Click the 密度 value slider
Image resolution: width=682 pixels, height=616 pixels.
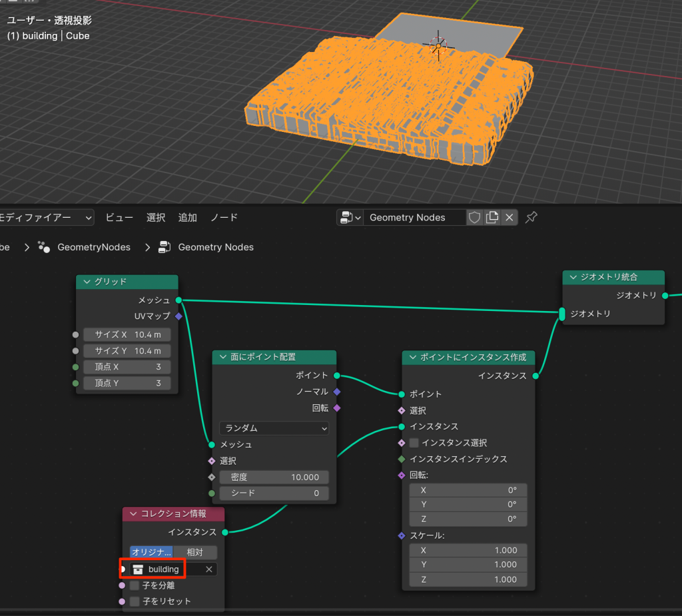[274, 477]
